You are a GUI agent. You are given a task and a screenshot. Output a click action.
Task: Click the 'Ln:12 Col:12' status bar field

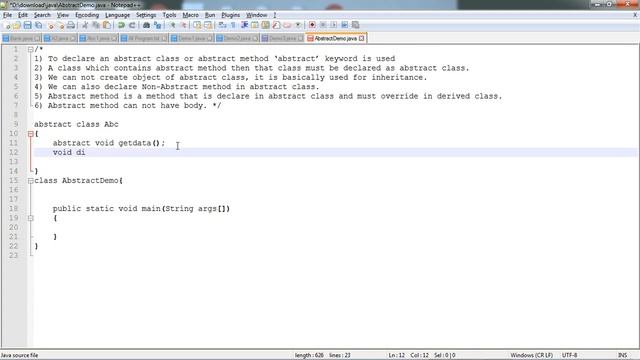[x=408, y=355]
